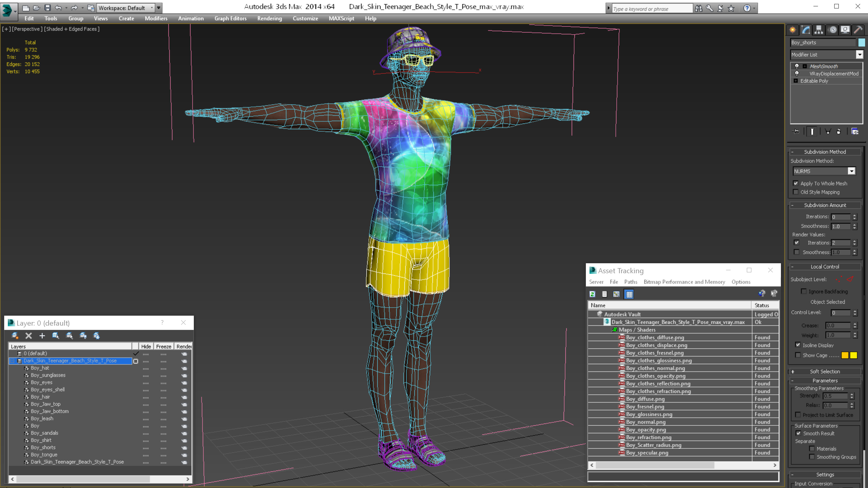This screenshot has height=488, width=868.
Task: Click the Boy_shorts object color swatch
Action: tap(862, 42)
